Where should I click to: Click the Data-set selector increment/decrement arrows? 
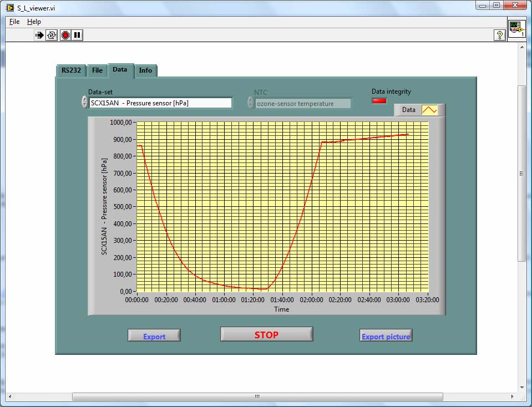[84, 102]
